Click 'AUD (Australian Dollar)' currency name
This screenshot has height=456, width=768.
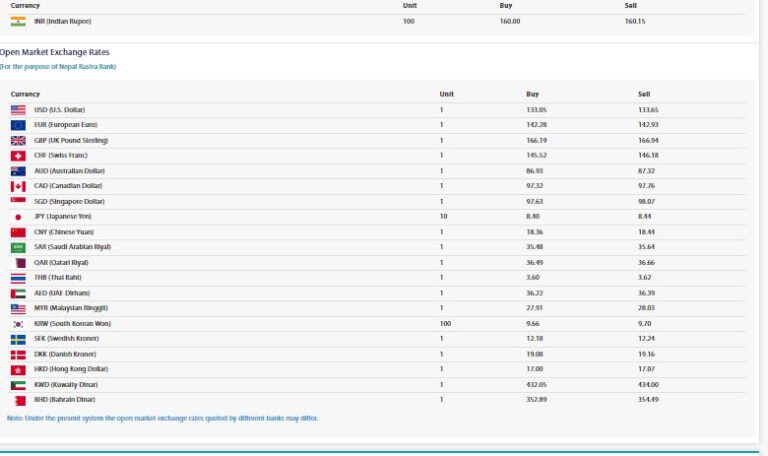point(70,171)
